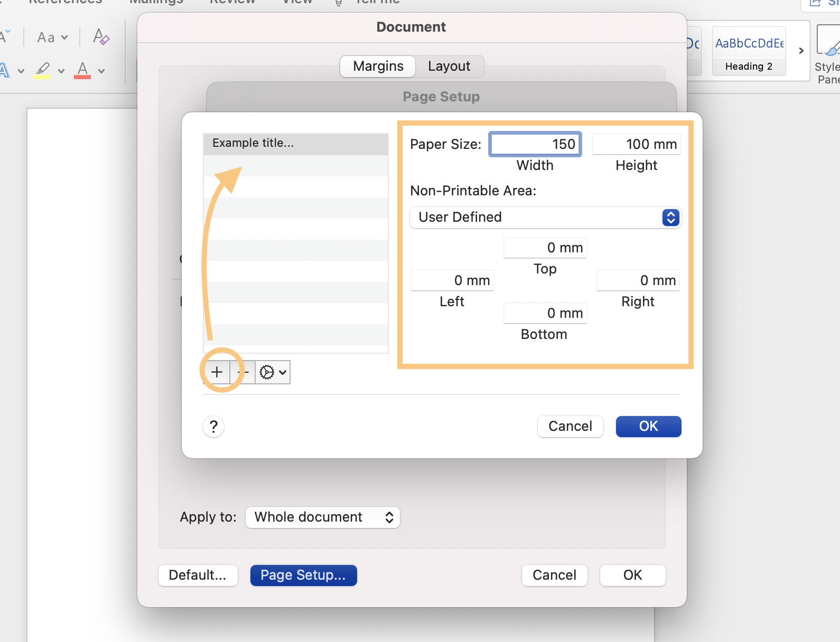The height and width of the screenshot is (642, 840).
Task: Click the Clear Formatting icon in ribbon
Action: pos(101,37)
